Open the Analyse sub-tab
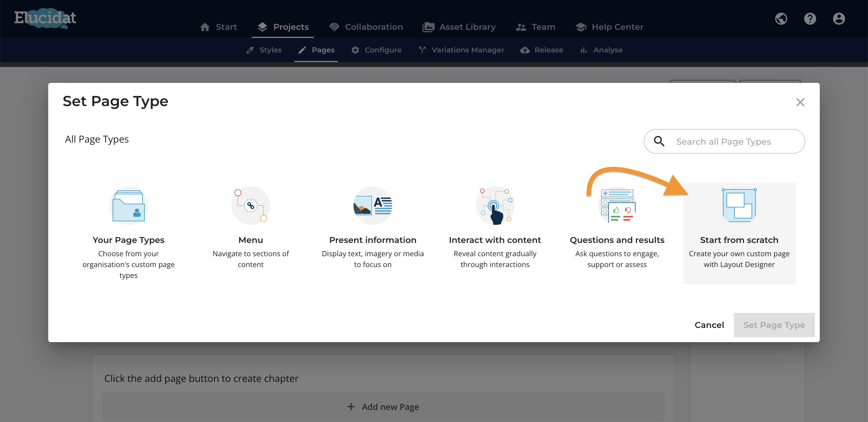 coord(601,50)
